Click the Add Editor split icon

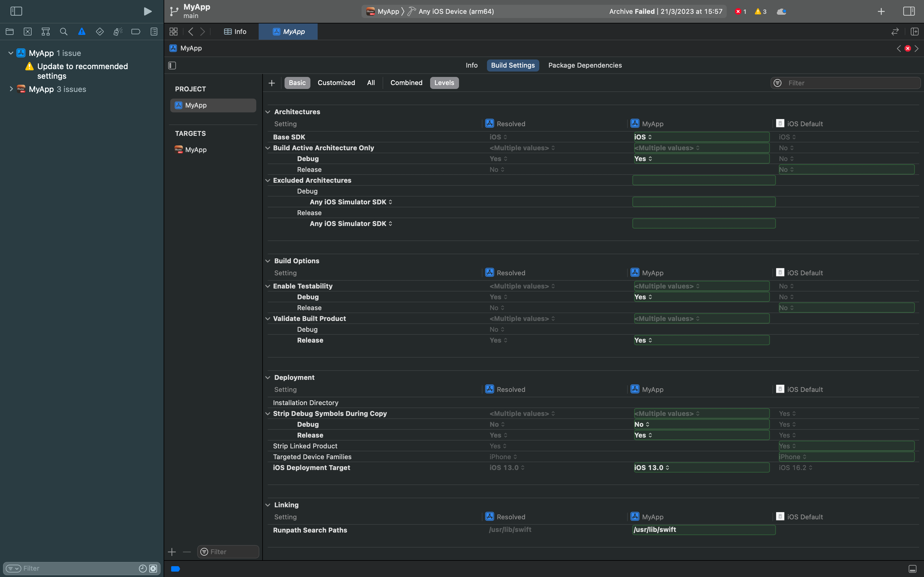[914, 32]
